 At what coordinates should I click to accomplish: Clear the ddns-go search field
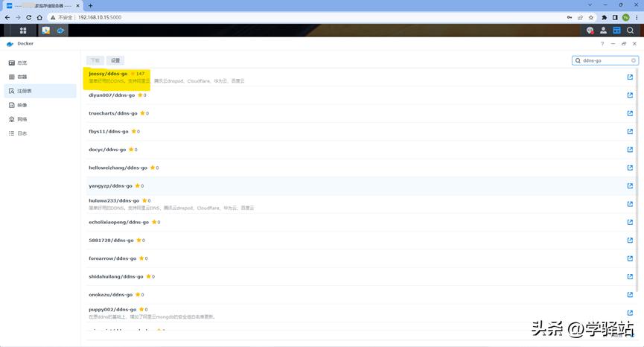click(634, 60)
